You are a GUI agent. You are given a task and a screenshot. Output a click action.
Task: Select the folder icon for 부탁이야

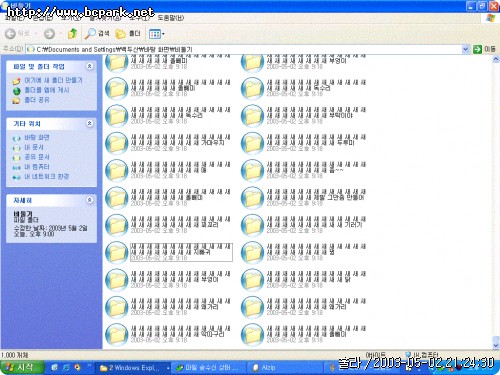(252, 116)
